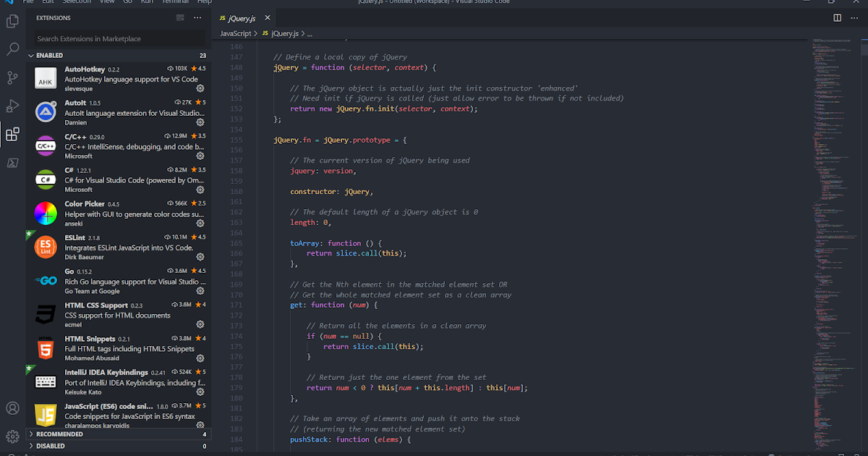Open the terminal-style panel icon below Extensions
The image size is (868, 456).
point(12,163)
